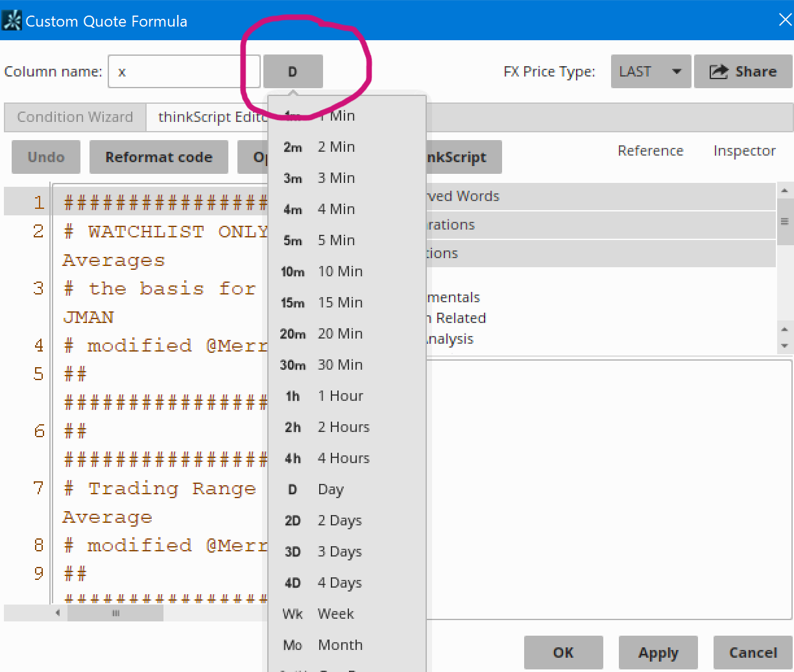Viewport: 794px width, 672px height.
Task: Switch to the thinkScript Editor tab
Action: click(x=208, y=117)
